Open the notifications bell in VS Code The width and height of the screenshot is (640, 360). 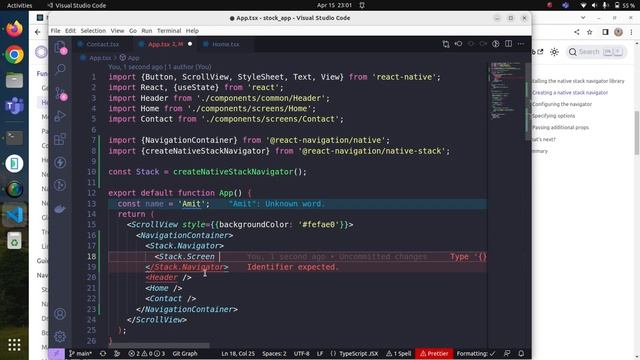(521, 353)
